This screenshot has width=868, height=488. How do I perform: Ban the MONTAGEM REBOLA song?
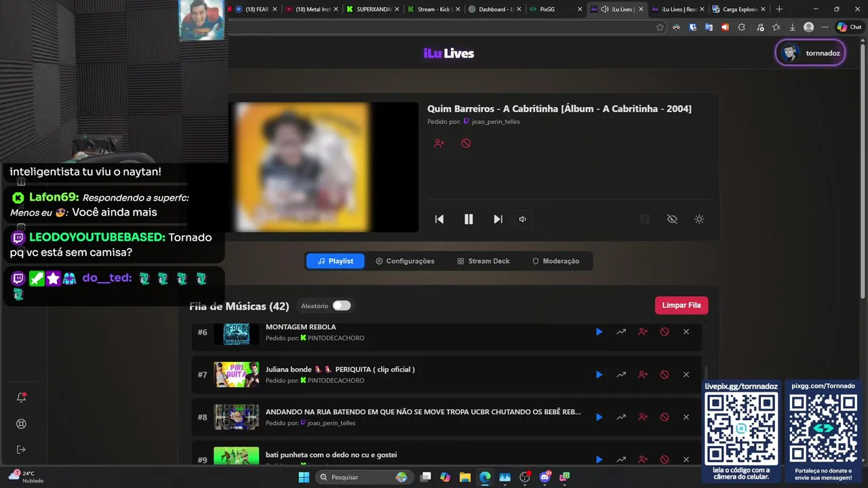[665, 332]
